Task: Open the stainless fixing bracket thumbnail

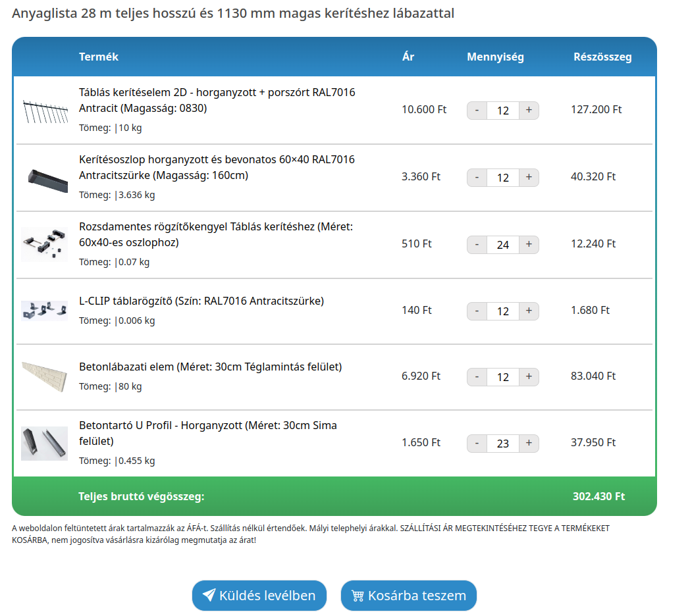Action: 45,245
